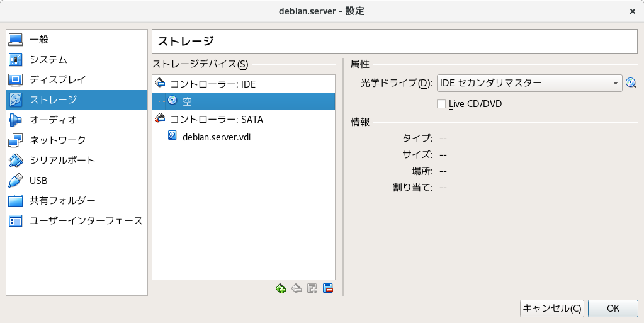
Task: Click the hard disk icon beside debian.server.vdi
Action: coord(172,135)
